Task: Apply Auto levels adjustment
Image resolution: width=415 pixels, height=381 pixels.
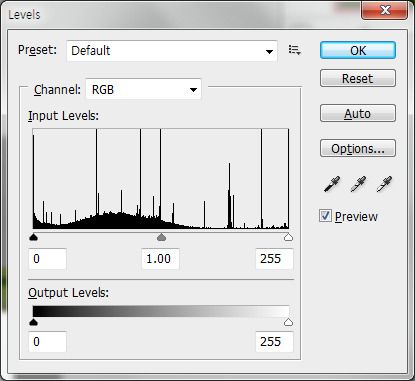Action: click(x=358, y=113)
